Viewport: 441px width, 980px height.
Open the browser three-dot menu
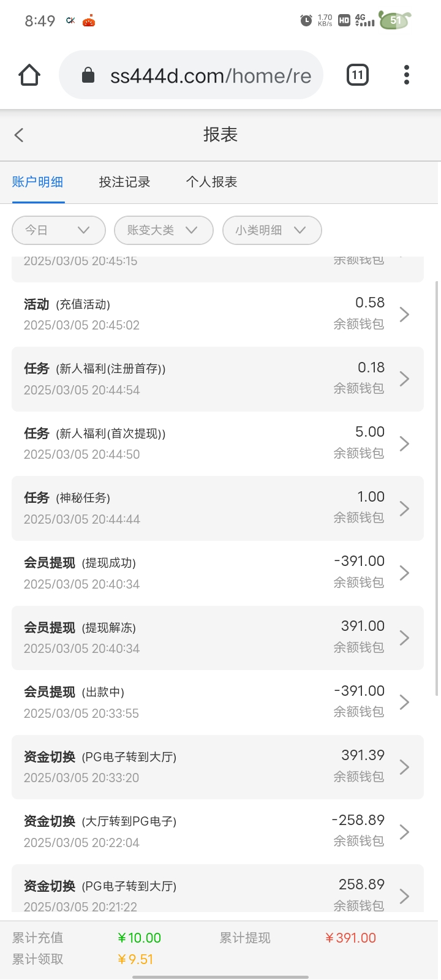[406, 75]
